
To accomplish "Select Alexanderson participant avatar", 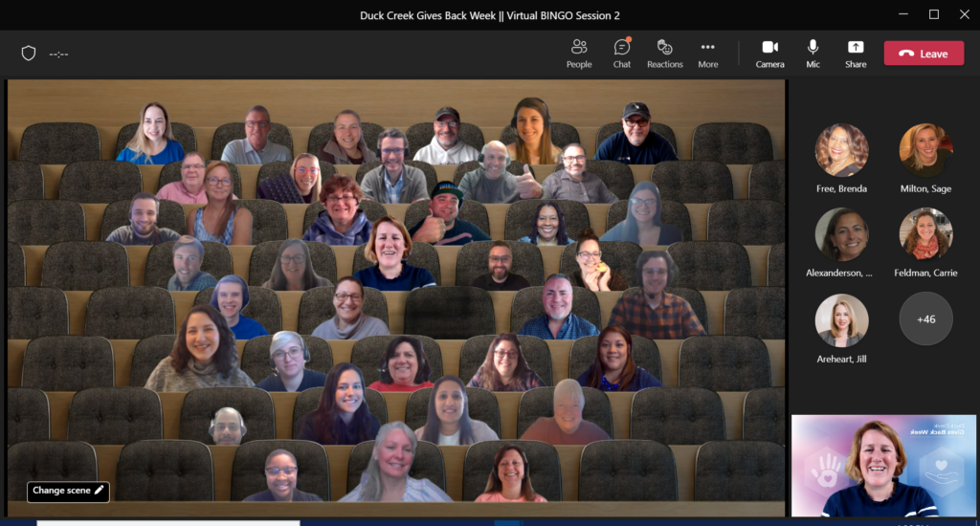I will pyautogui.click(x=841, y=234).
